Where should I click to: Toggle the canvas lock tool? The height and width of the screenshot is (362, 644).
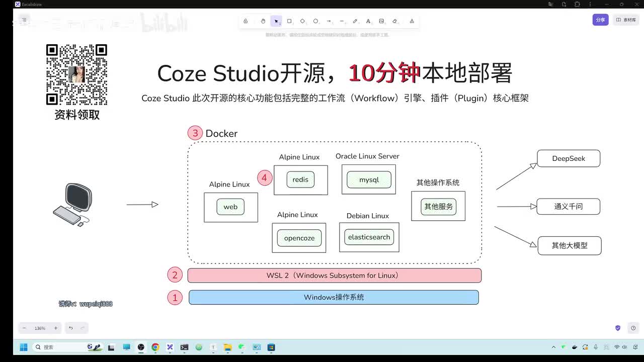coord(246,21)
